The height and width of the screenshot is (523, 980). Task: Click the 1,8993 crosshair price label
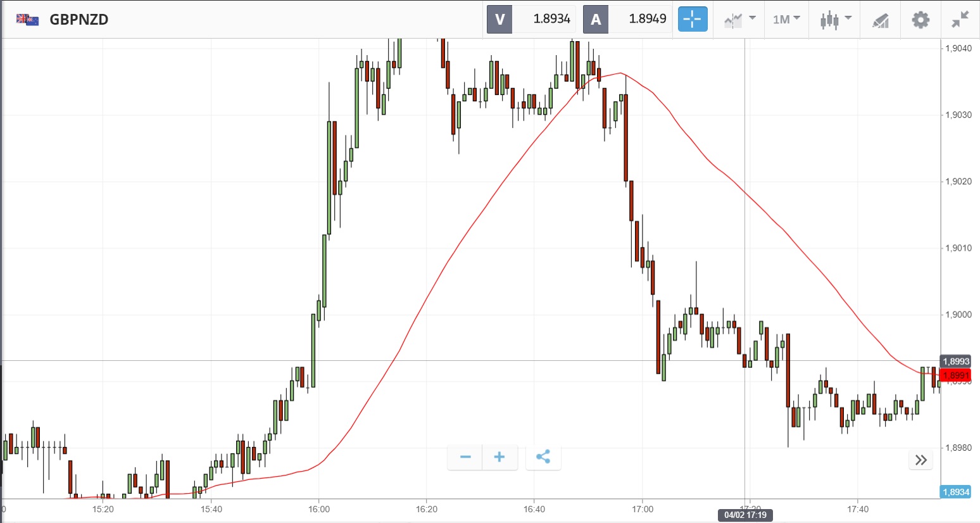tap(955, 362)
